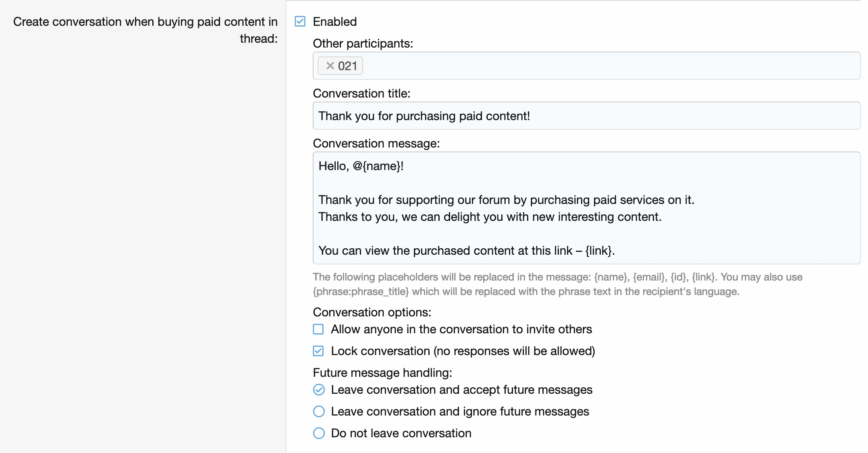Click the {link} placeholder in message text
The height and width of the screenshot is (453, 868).
[x=599, y=251]
